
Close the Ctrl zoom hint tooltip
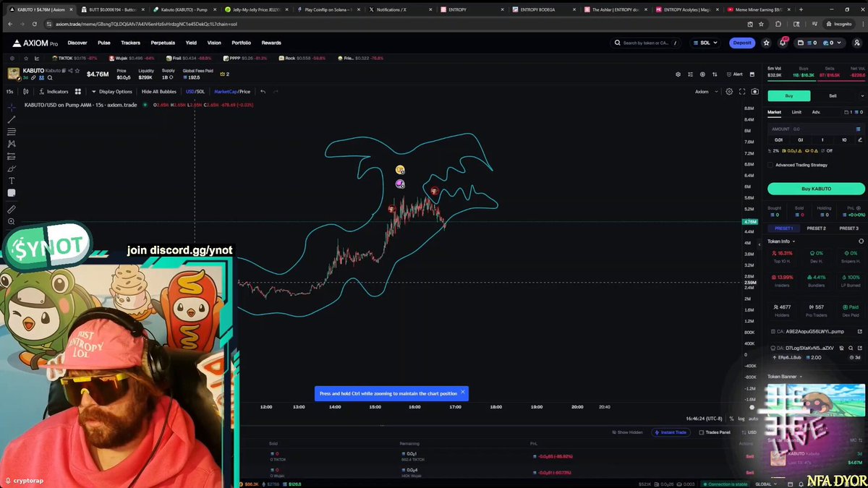click(x=463, y=393)
